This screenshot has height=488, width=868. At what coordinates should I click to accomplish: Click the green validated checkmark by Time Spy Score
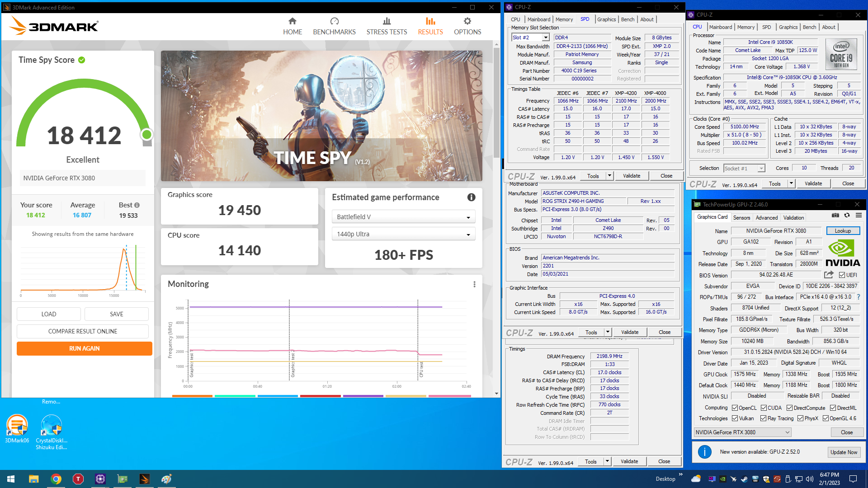click(82, 60)
